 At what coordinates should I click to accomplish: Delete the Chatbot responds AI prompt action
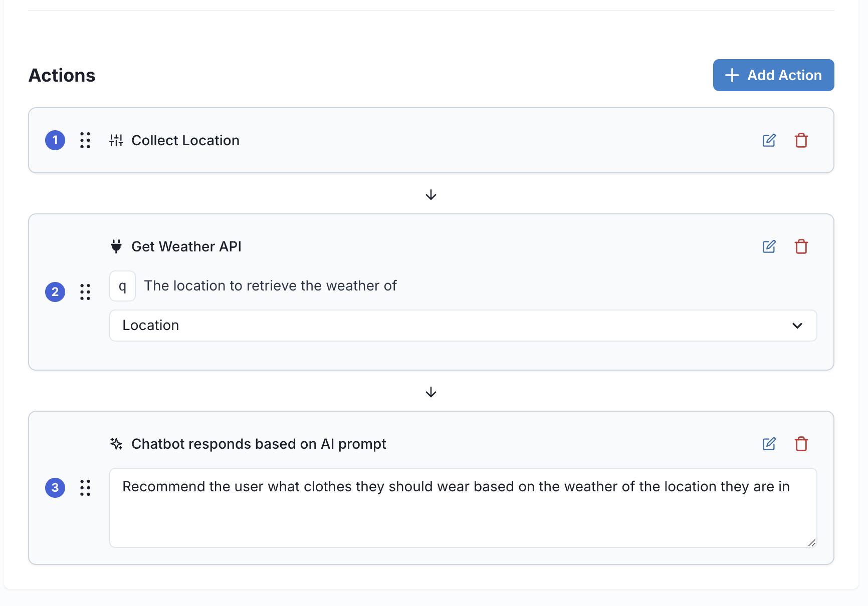[x=801, y=444]
